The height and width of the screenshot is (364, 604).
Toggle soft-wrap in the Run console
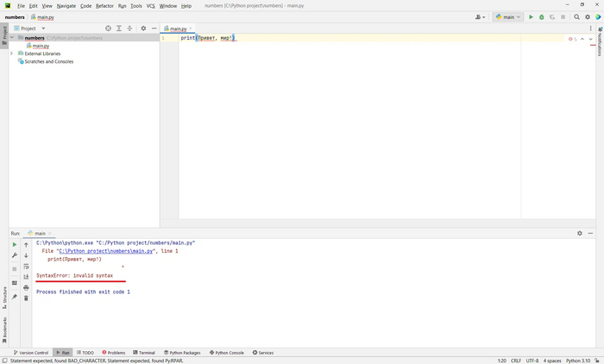26,267
